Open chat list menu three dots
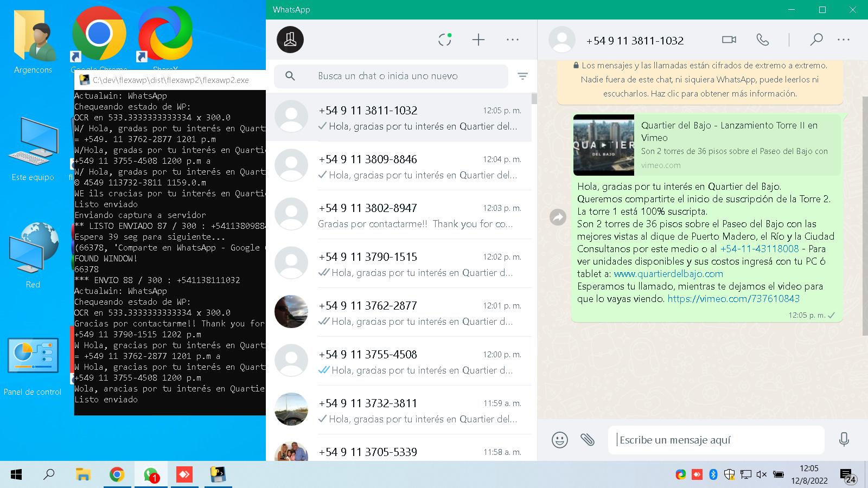 pyautogui.click(x=513, y=40)
